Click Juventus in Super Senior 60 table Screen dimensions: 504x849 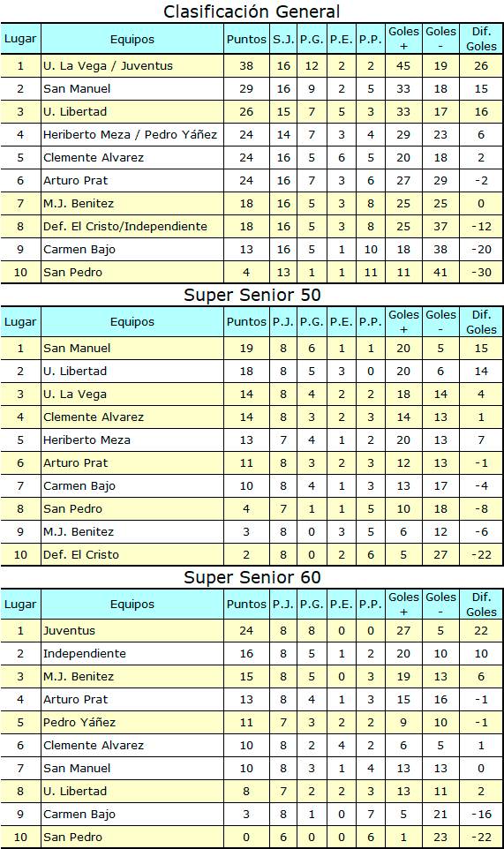70,631
